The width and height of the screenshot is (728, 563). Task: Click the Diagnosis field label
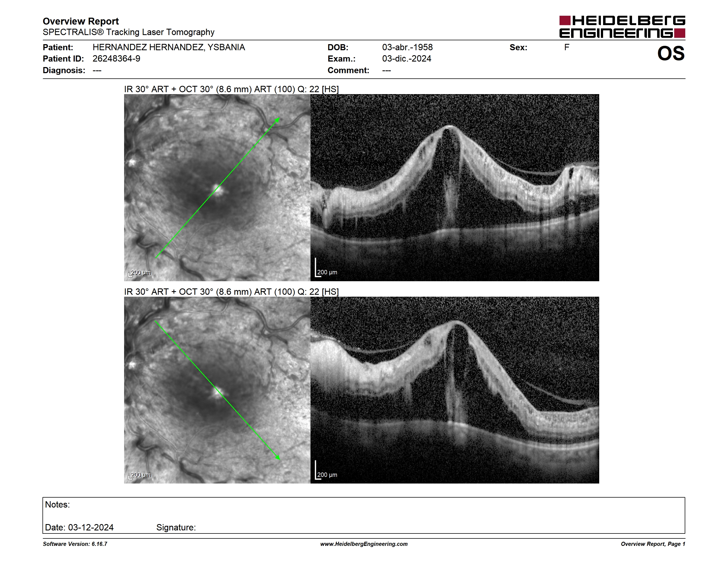(x=64, y=70)
